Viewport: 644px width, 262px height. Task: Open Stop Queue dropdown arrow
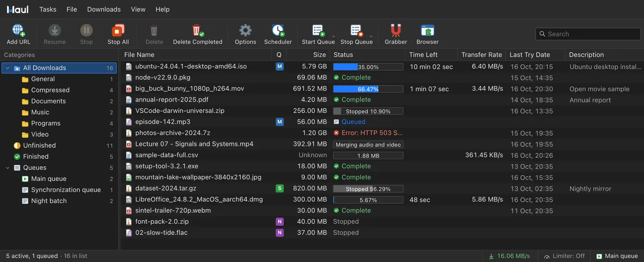[371, 36]
